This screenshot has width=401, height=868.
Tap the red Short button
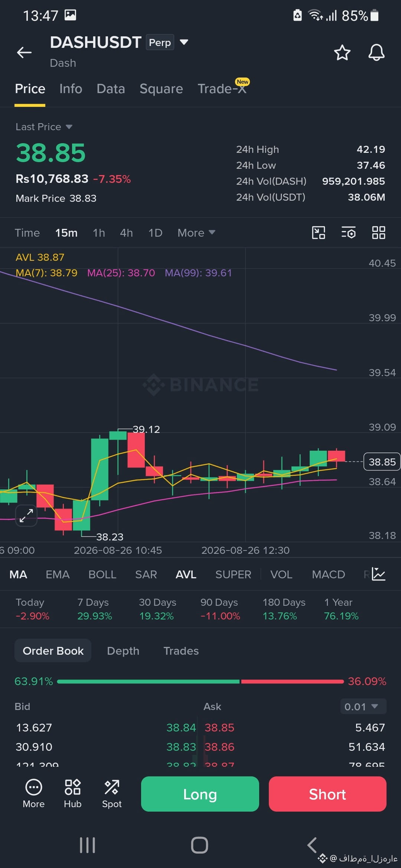(x=327, y=794)
